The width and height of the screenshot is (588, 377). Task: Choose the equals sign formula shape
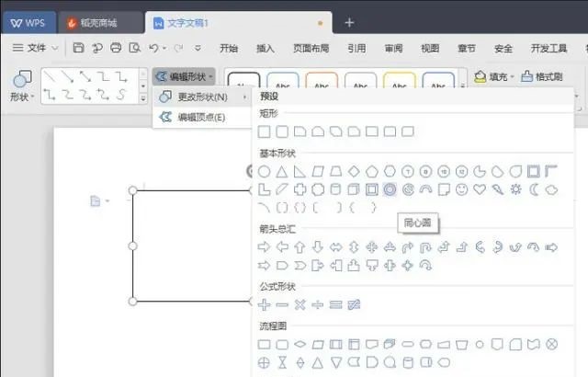pos(335,304)
